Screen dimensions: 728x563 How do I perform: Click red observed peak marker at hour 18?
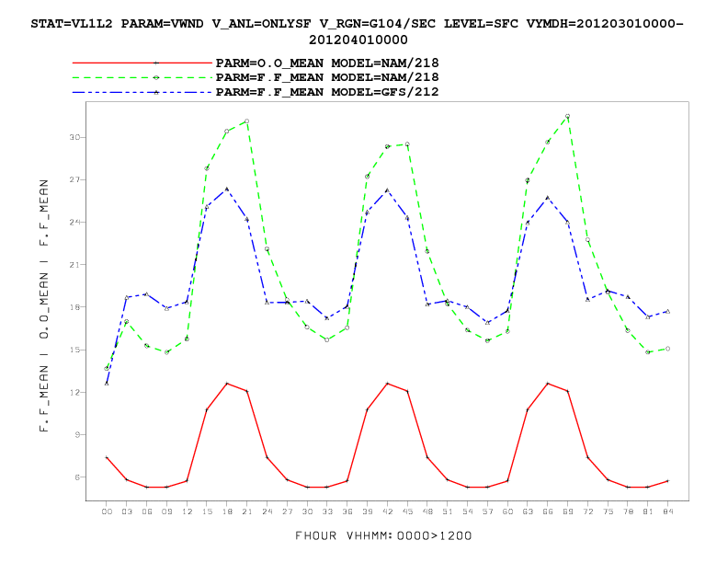[x=226, y=384]
